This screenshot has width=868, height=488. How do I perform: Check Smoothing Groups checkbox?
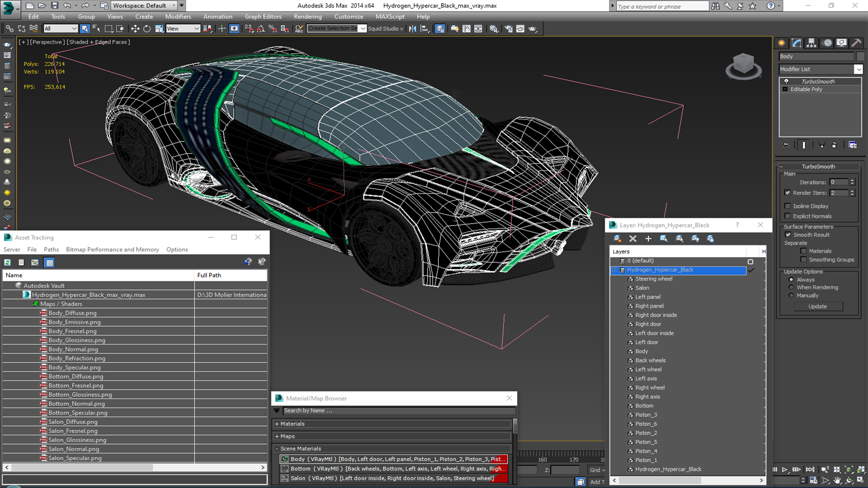coord(803,259)
